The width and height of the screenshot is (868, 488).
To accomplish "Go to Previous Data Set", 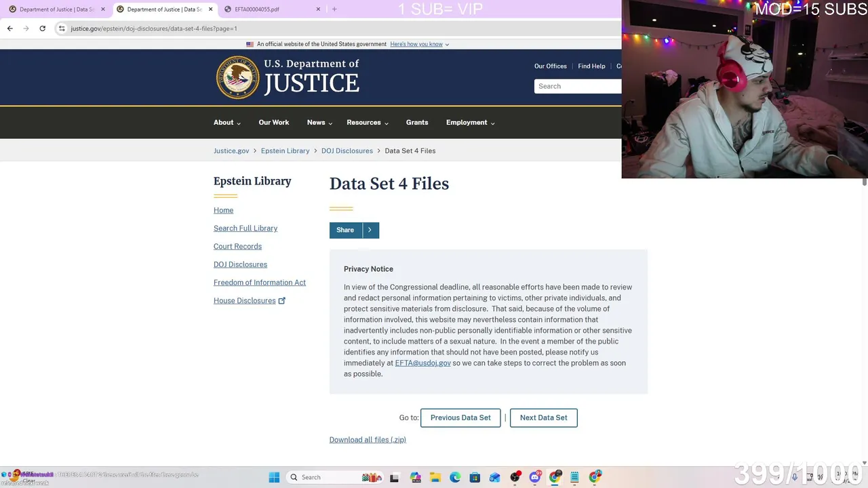I will 460,418.
